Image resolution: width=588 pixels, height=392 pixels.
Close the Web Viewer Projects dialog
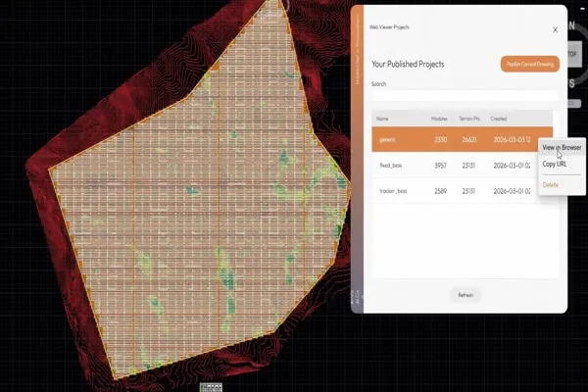click(x=555, y=29)
